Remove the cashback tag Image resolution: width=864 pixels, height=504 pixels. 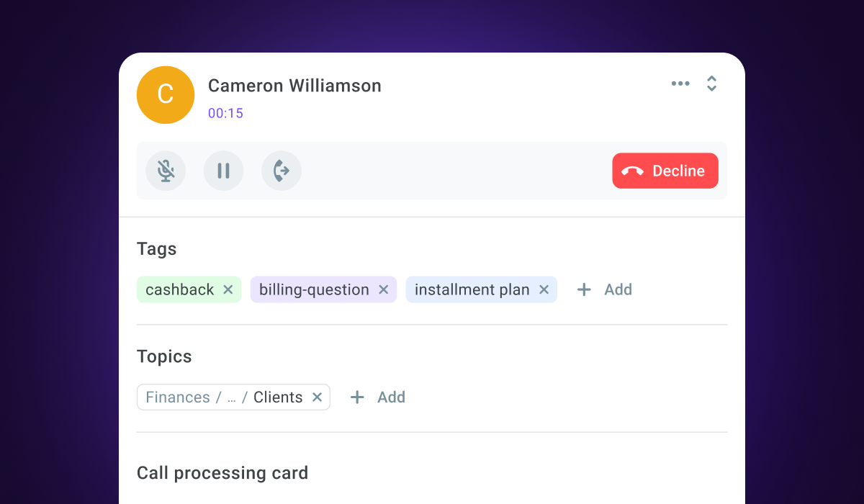pyautogui.click(x=228, y=289)
